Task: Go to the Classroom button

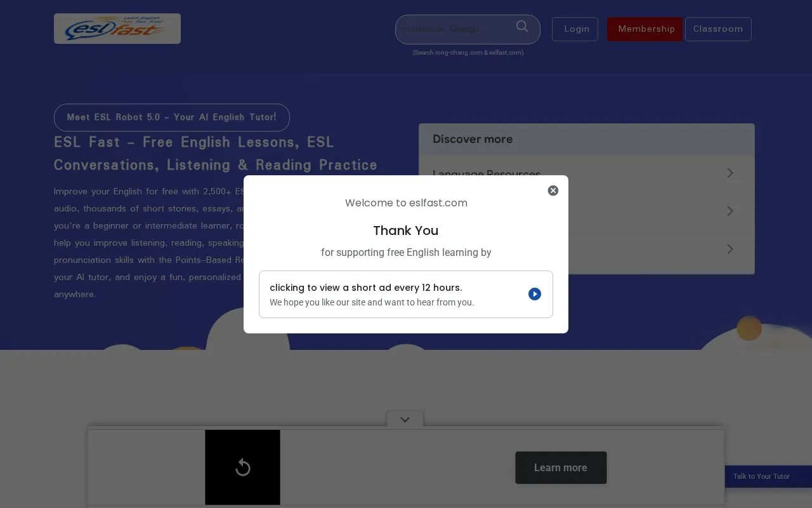Action: tap(718, 29)
